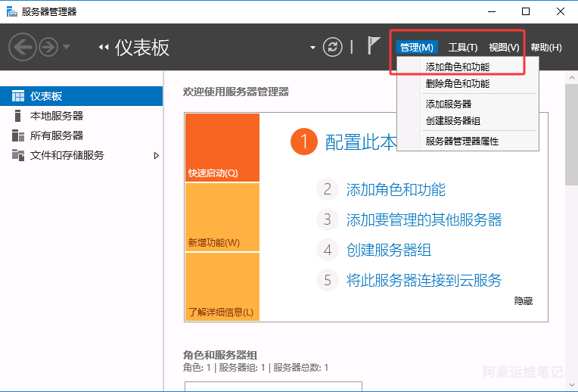Image resolution: width=578 pixels, height=392 pixels.
Task: Choose 添加服务器 from the menu
Action: pyautogui.click(x=468, y=104)
